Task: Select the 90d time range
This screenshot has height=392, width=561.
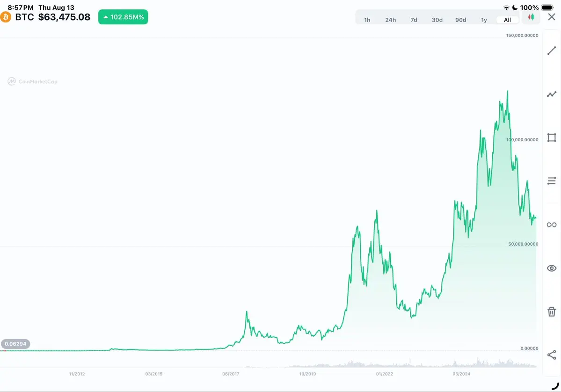Action: pos(460,20)
